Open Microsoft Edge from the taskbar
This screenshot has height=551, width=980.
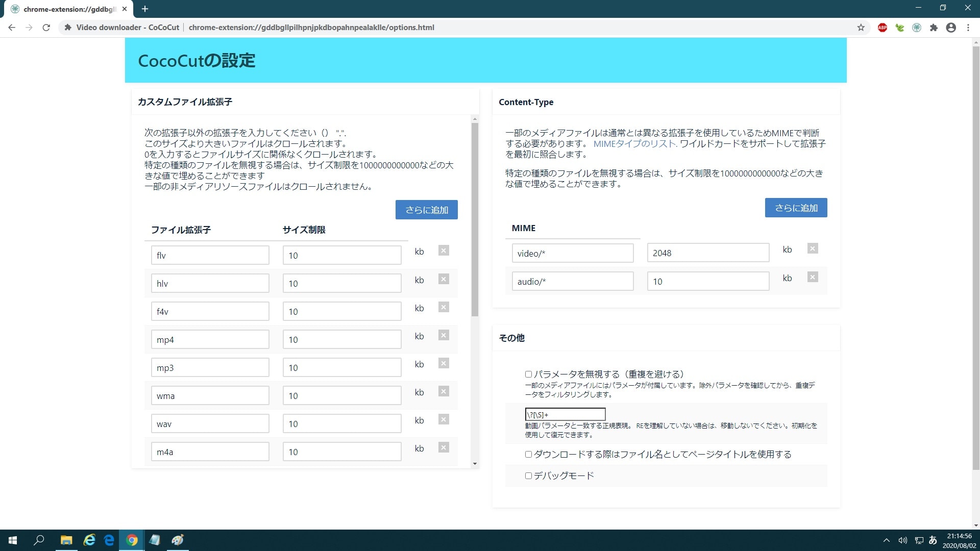(109, 540)
